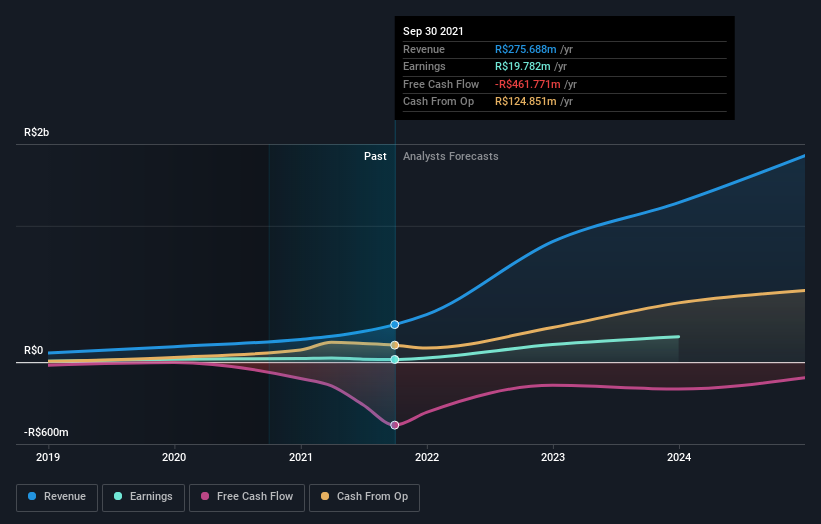Toggle the Earnings legend button
The width and height of the screenshot is (821, 524).
pos(143,497)
